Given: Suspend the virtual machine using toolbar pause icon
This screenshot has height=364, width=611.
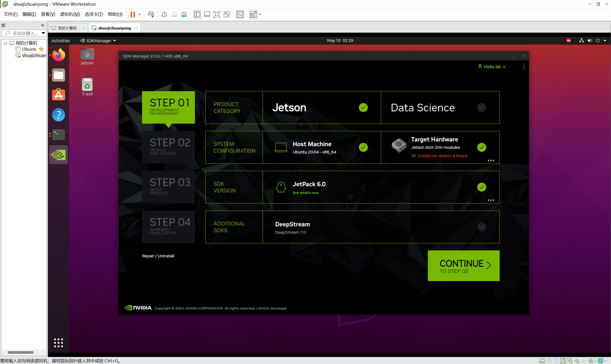Looking at the screenshot, I should pos(133,14).
